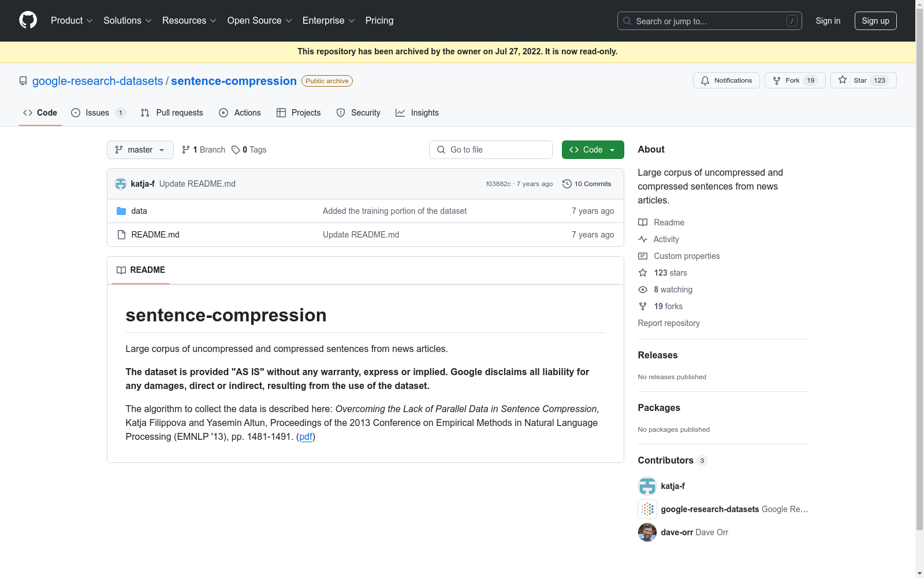Switch to the Insights tab
924x578 pixels.
tap(418, 113)
